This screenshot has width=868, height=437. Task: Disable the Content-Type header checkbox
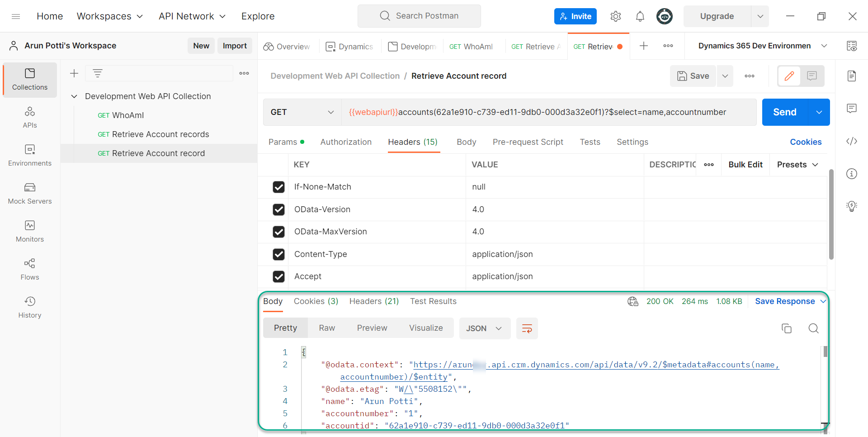click(x=278, y=254)
